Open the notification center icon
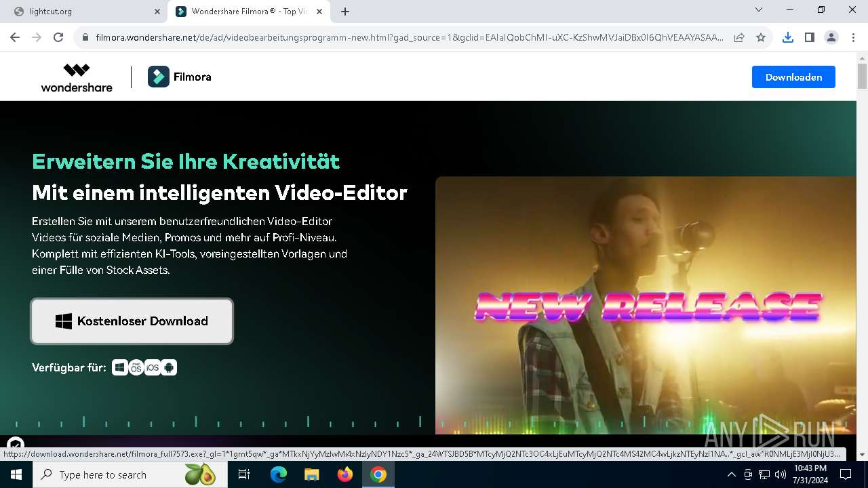 coord(846,474)
